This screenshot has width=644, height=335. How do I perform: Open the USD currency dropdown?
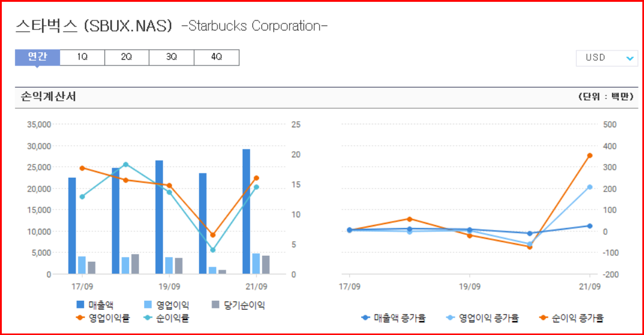[607, 58]
